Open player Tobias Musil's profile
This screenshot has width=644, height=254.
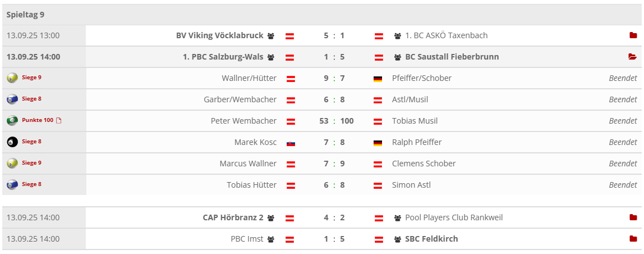coord(415,121)
